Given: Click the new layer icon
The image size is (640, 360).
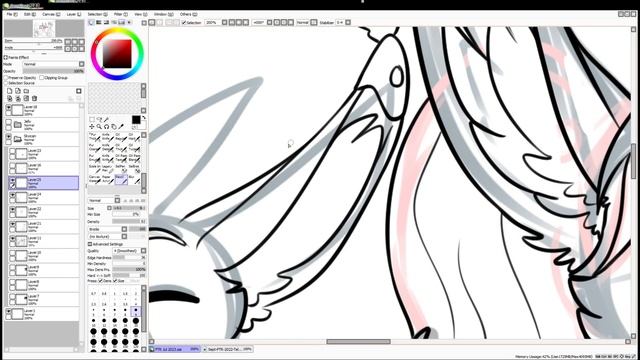Looking at the screenshot, I should click(10, 91).
